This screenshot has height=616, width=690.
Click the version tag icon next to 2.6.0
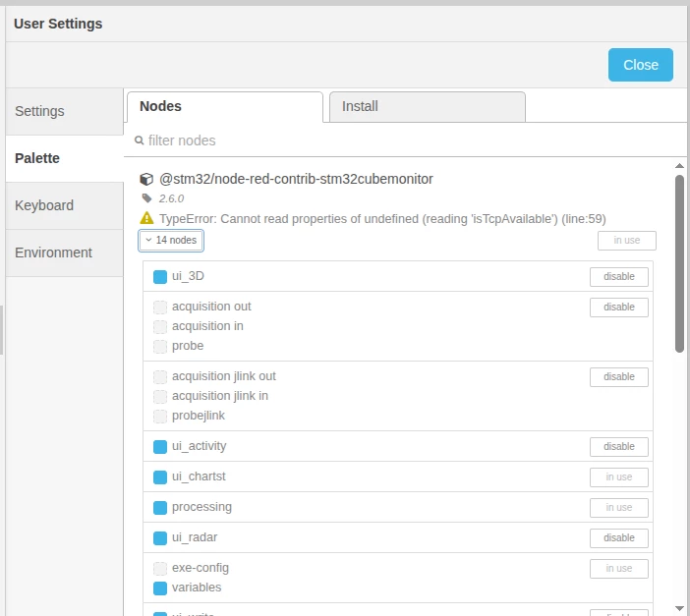coord(147,198)
